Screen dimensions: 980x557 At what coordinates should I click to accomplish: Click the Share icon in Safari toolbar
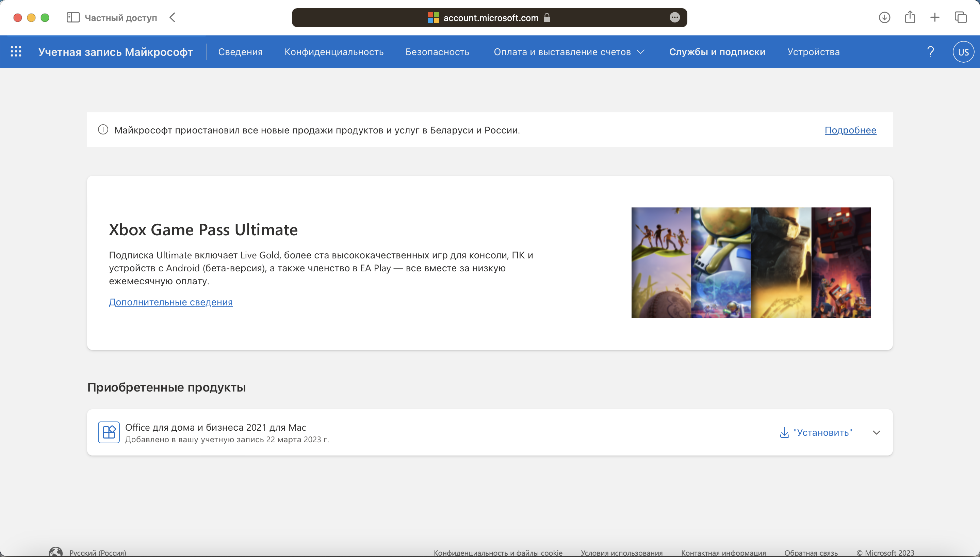[x=910, y=17]
